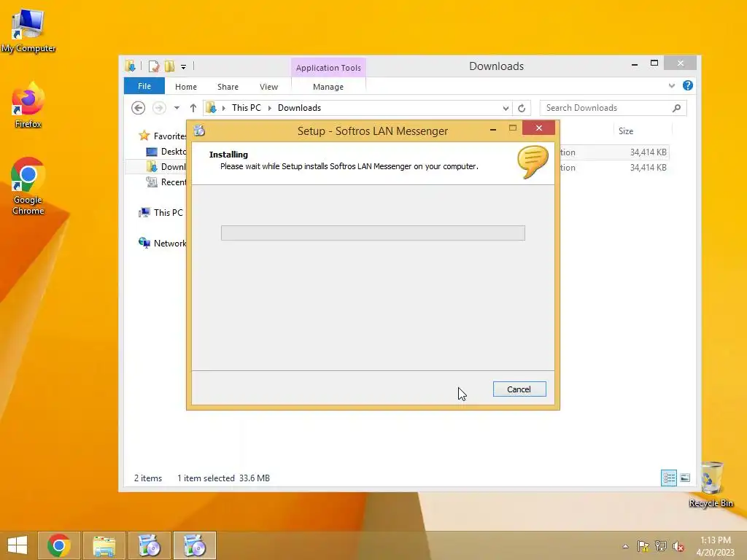Go up one folder level
Screen dimensions: 747x560
193,108
